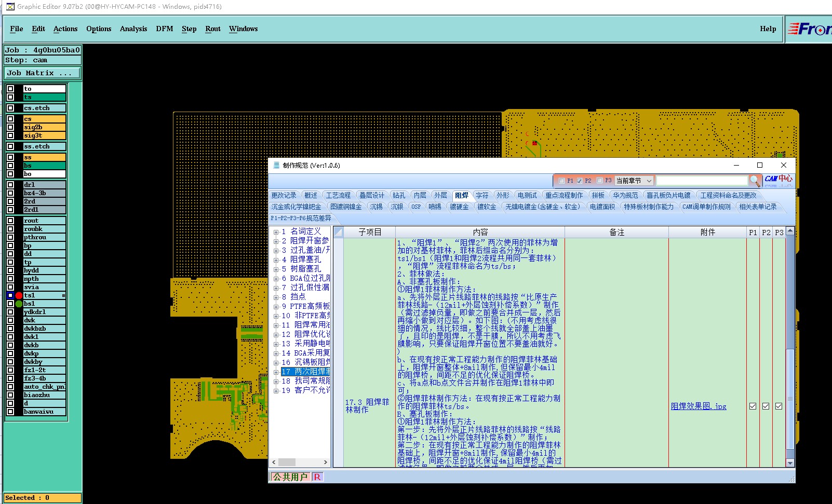Toggle the drl layer selection box
832x504 pixels.
(10, 185)
